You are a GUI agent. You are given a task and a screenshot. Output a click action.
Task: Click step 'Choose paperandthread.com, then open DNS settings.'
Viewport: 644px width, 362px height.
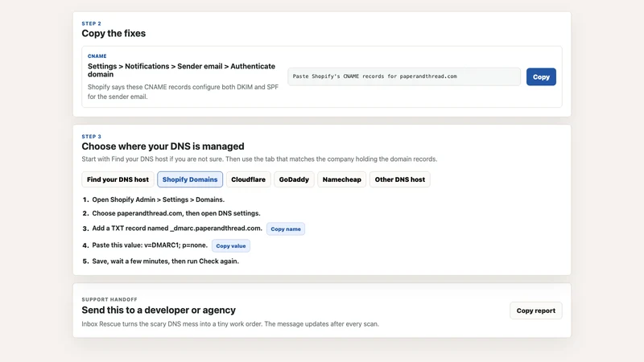click(x=176, y=213)
